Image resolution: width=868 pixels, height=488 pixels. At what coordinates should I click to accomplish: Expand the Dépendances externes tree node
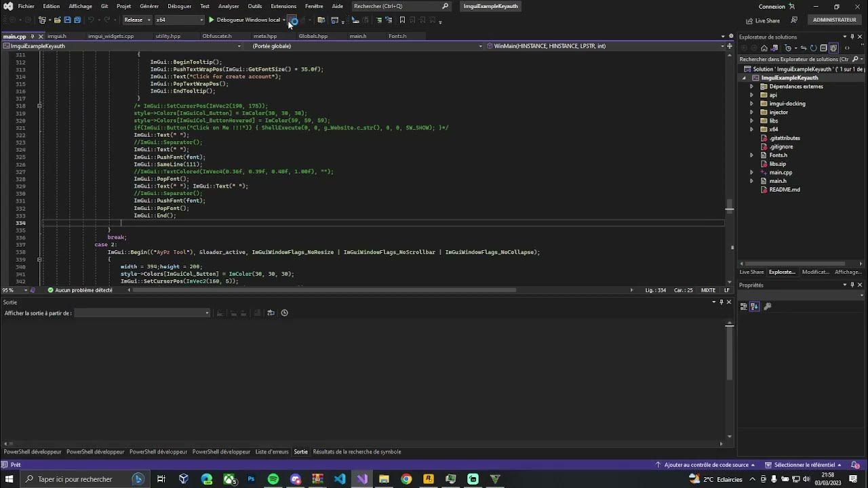click(751, 87)
